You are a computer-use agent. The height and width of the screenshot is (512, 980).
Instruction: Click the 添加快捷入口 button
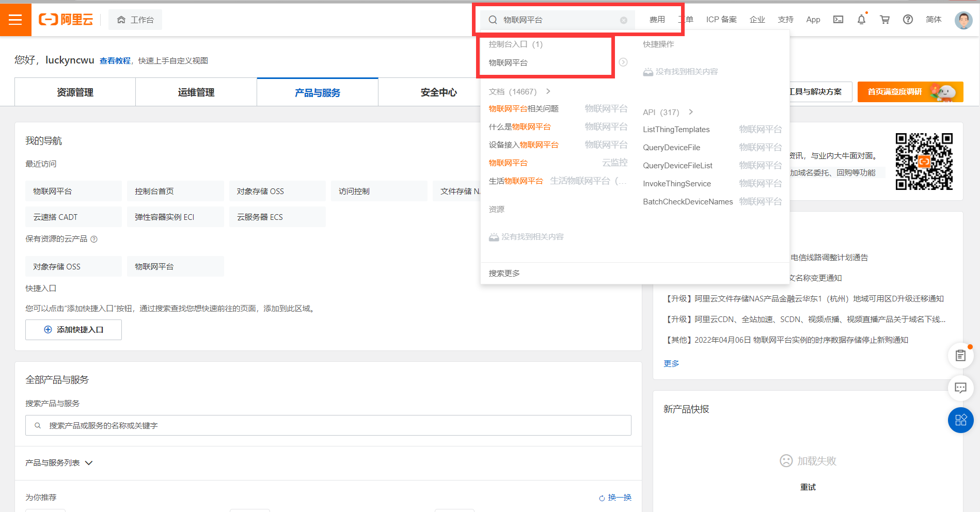click(73, 329)
